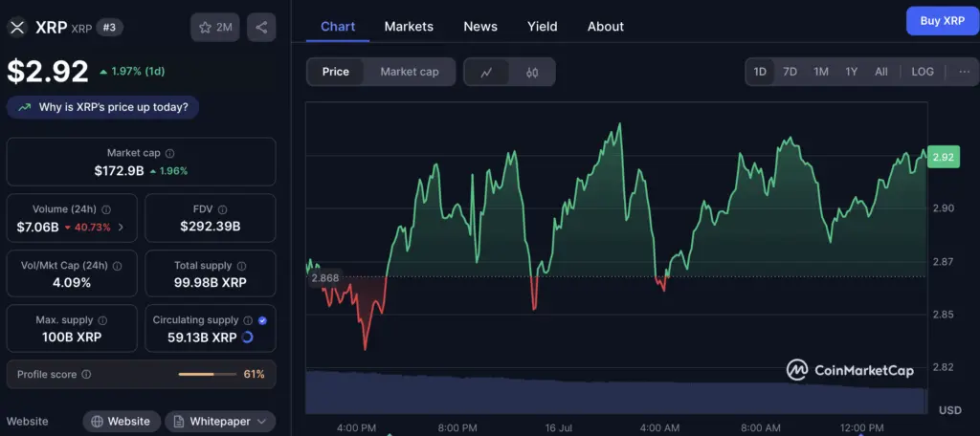The image size is (980, 436).
Task: Click info icon next to Profile score
Action: 86,374
